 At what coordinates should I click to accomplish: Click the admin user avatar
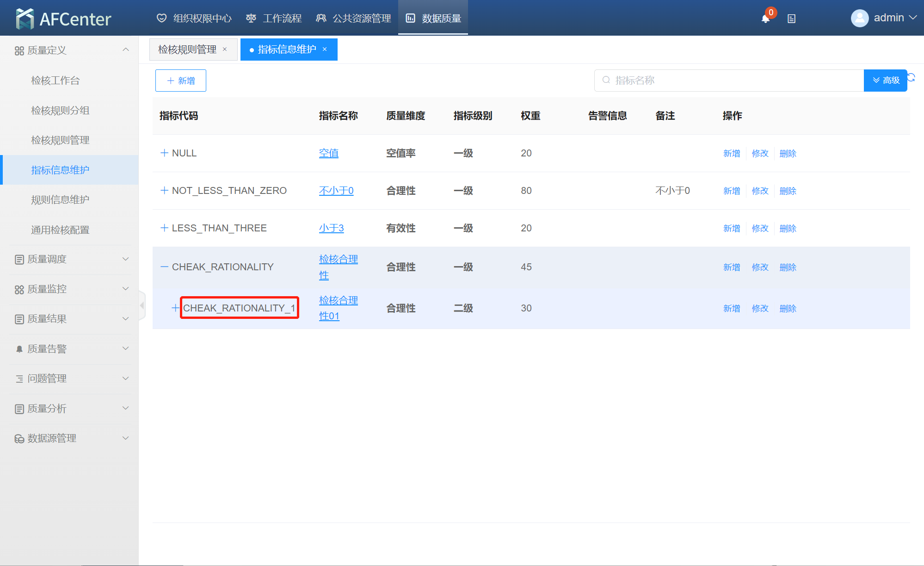tap(860, 18)
